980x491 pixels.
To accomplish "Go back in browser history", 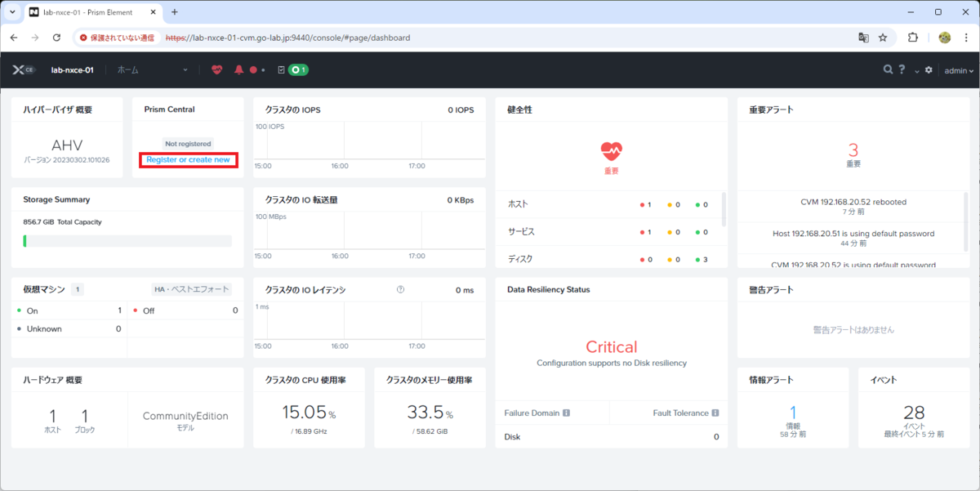I will [14, 38].
